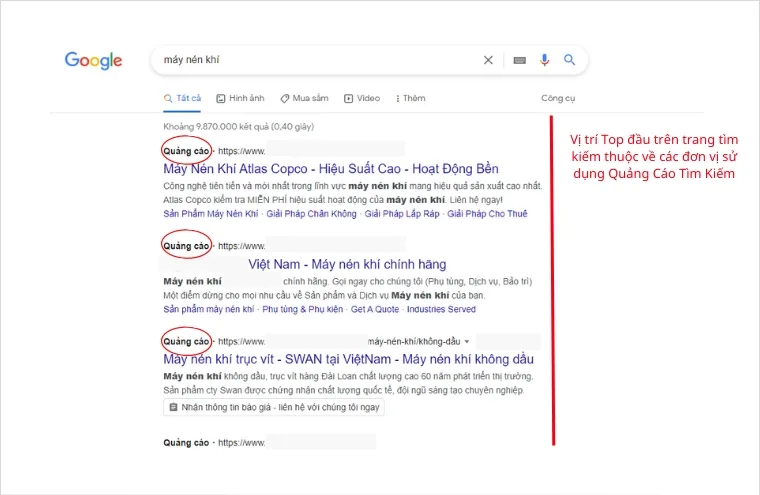Open 'Máy Nén Khí Atlas Copco' ad title
Viewport: 760px width, 495px height.
[331, 169]
